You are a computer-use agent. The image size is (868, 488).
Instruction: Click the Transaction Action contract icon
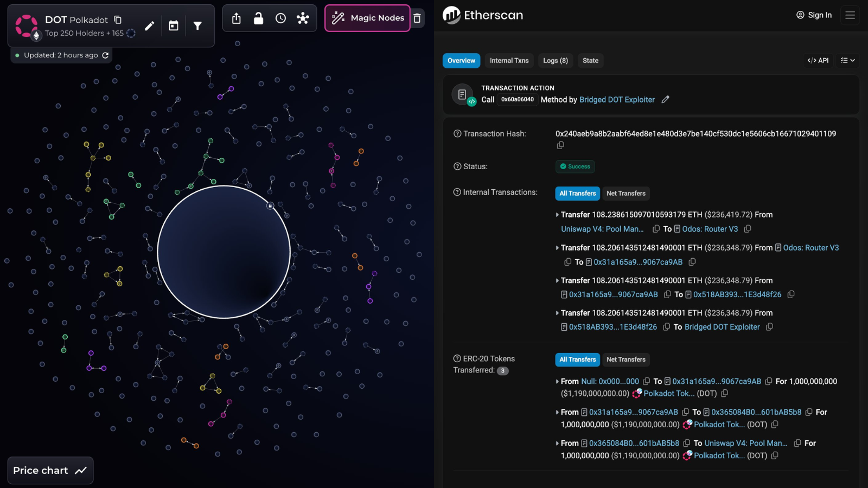(464, 95)
